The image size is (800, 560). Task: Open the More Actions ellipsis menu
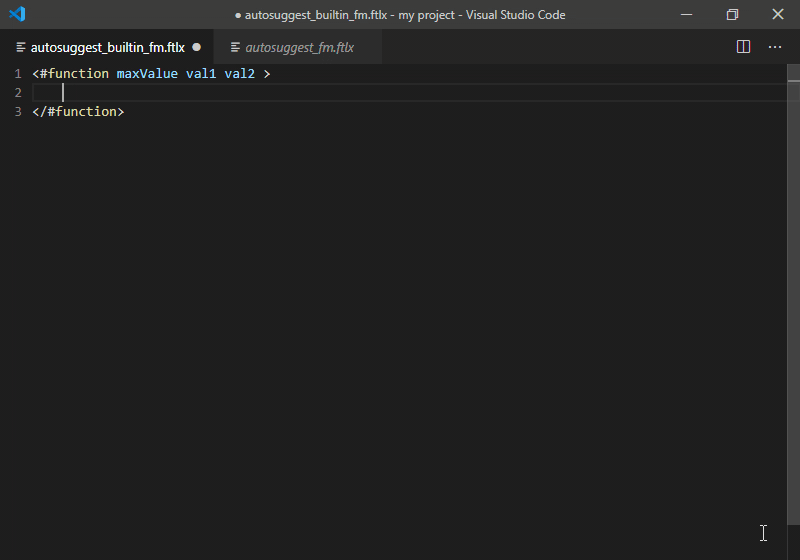[x=775, y=47]
